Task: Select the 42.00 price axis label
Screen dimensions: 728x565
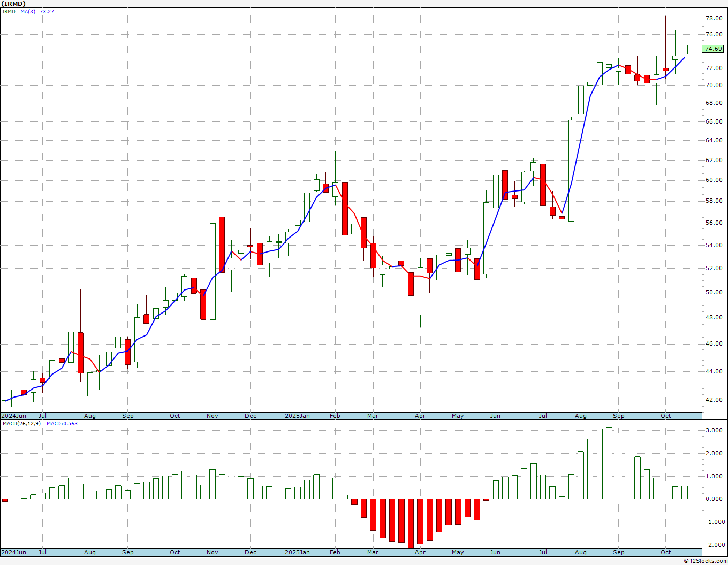Action: pos(714,400)
